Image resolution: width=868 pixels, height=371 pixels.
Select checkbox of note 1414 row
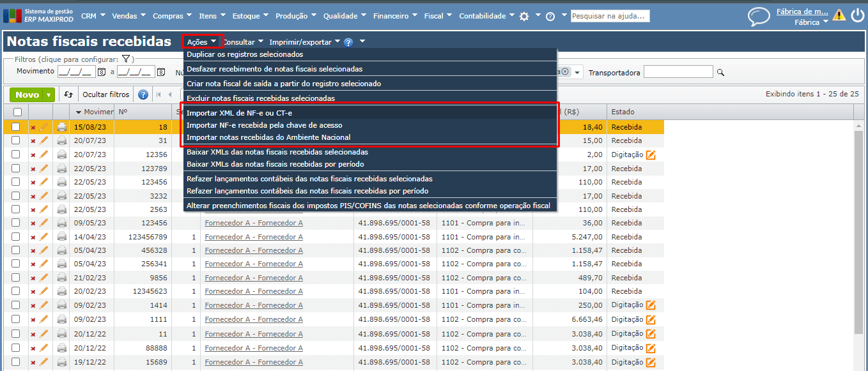(x=16, y=305)
